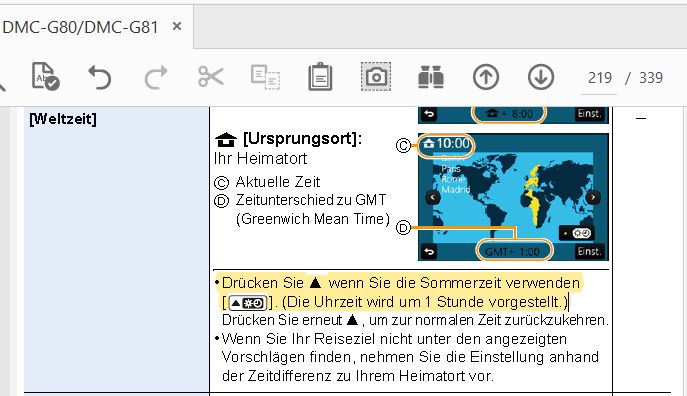Click the right arrow on world map image
Image resolution: width=687 pixels, height=396 pixels.
click(x=594, y=198)
